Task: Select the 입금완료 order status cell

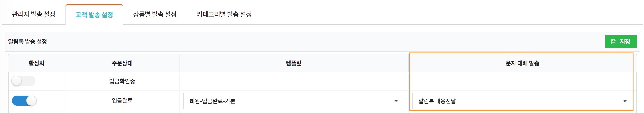Action: pos(122,101)
